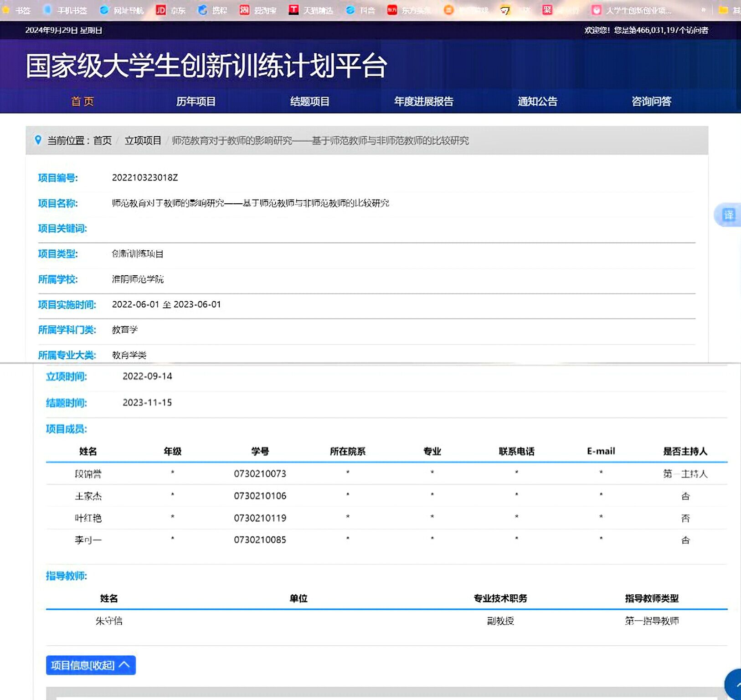The width and height of the screenshot is (741, 700).
Task: Open the 通知公告 menu item
Action: coord(537,101)
